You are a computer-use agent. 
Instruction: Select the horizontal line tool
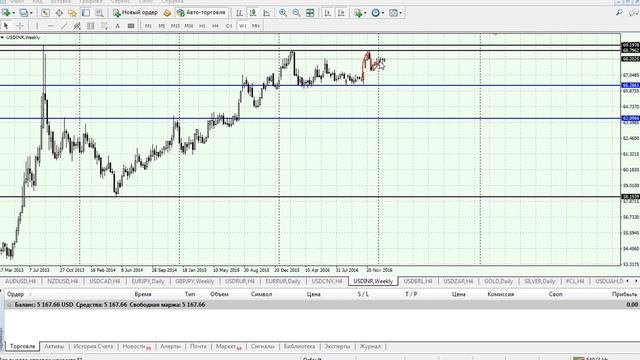coord(51,26)
